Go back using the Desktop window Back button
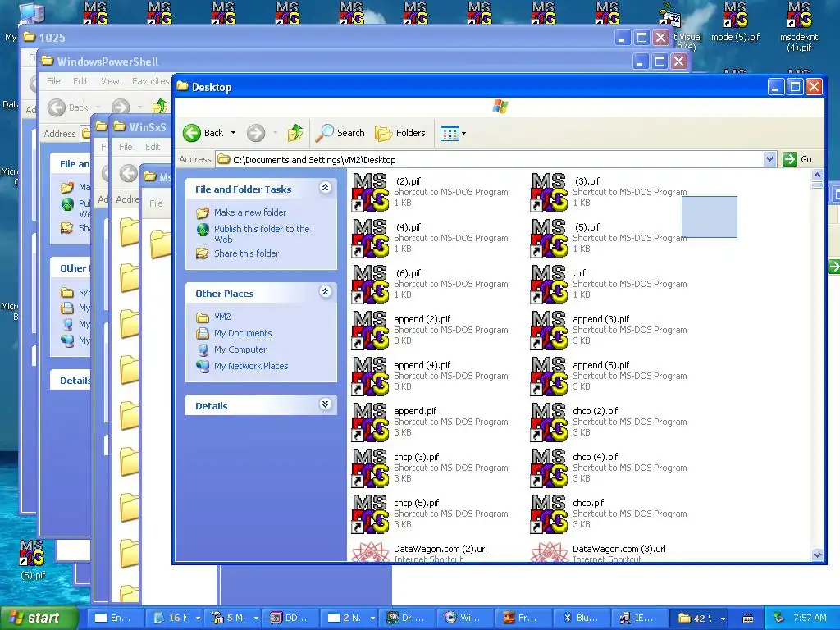Viewport: 840px width, 630px height. tap(203, 133)
